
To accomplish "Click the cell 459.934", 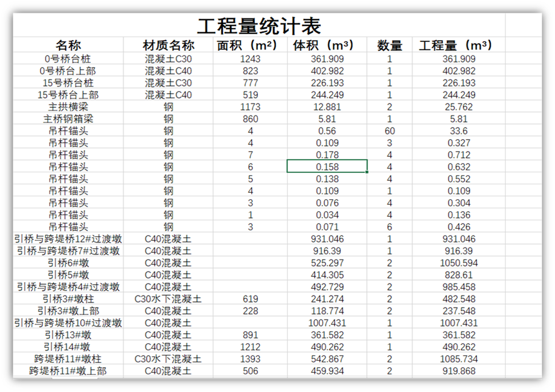I will tap(327, 371).
